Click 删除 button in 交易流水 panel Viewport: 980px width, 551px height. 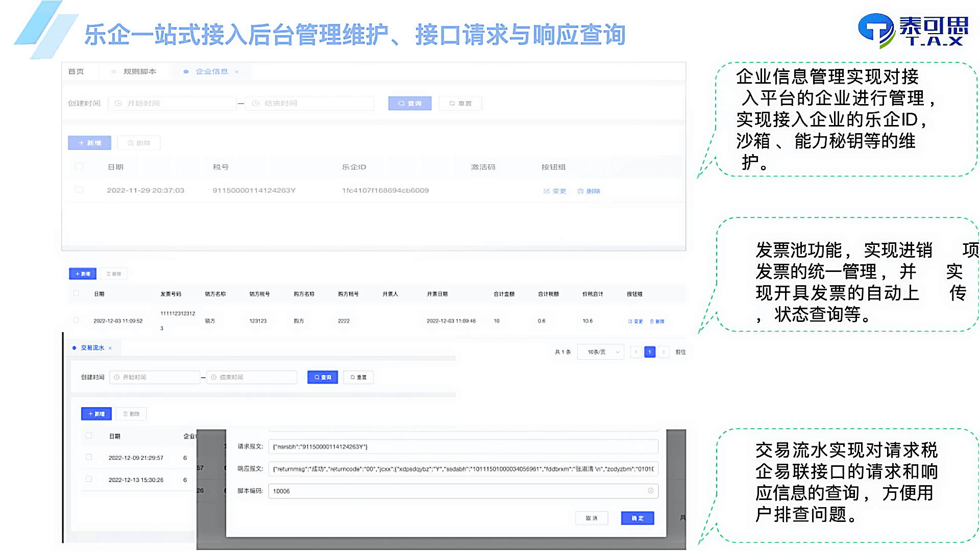[131, 414]
